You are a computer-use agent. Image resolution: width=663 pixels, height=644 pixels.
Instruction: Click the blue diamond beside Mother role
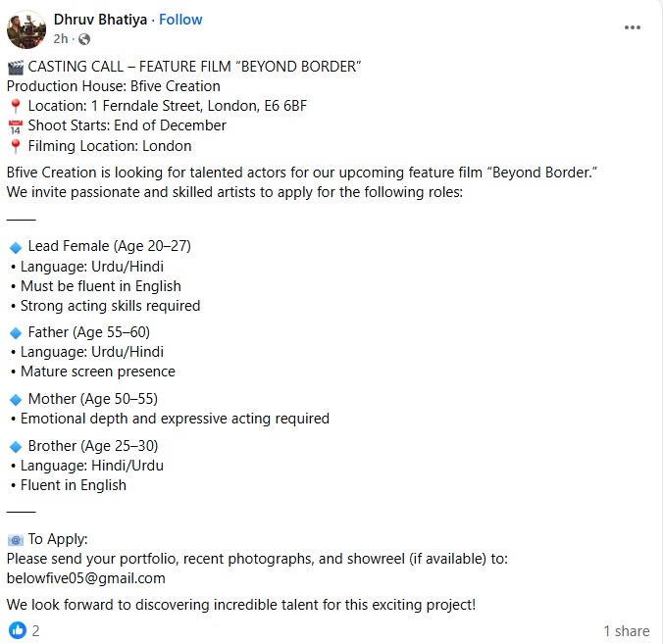click(x=15, y=400)
